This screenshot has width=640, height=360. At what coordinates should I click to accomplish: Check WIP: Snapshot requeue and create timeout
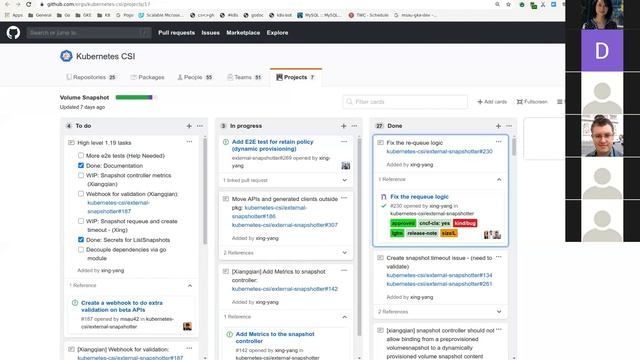(81, 221)
